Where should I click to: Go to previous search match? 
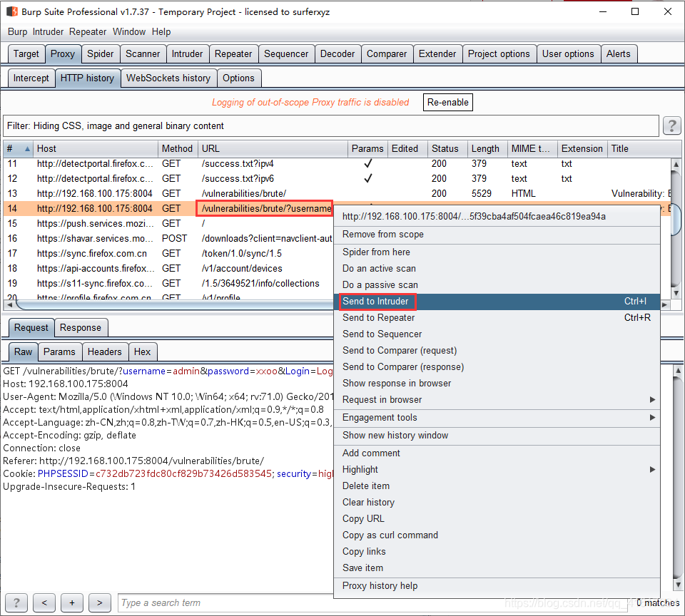44,603
